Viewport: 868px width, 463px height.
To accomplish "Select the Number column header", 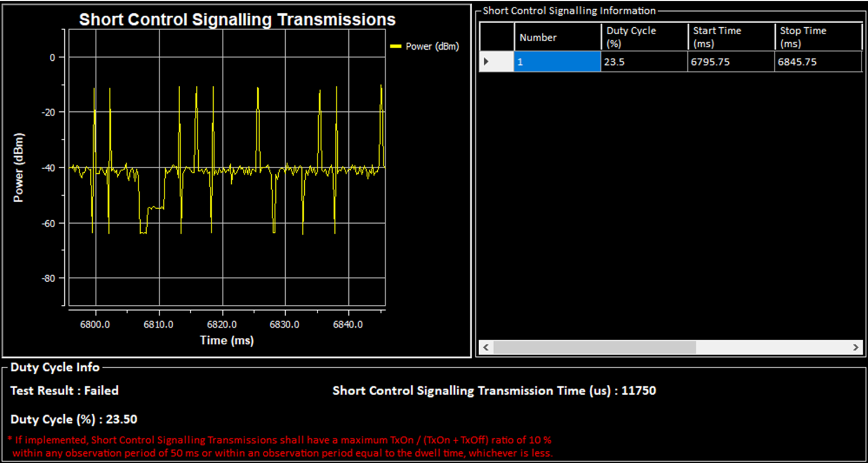I will (x=538, y=37).
